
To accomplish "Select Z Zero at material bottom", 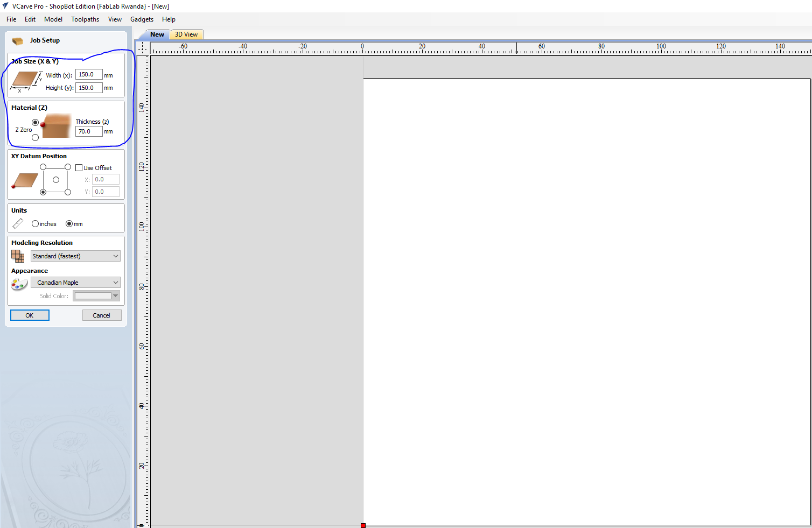I will point(36,137).
